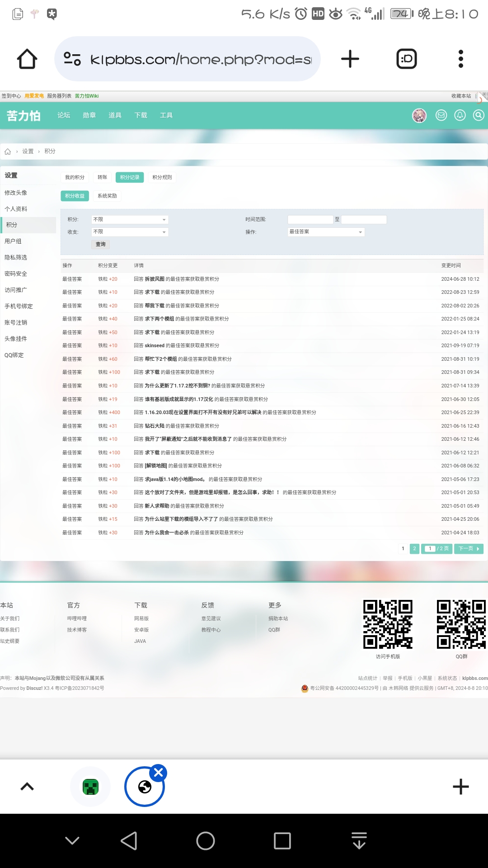Open 下载 in the top navigation
The image size is (488, 868).
coord(141,115)
